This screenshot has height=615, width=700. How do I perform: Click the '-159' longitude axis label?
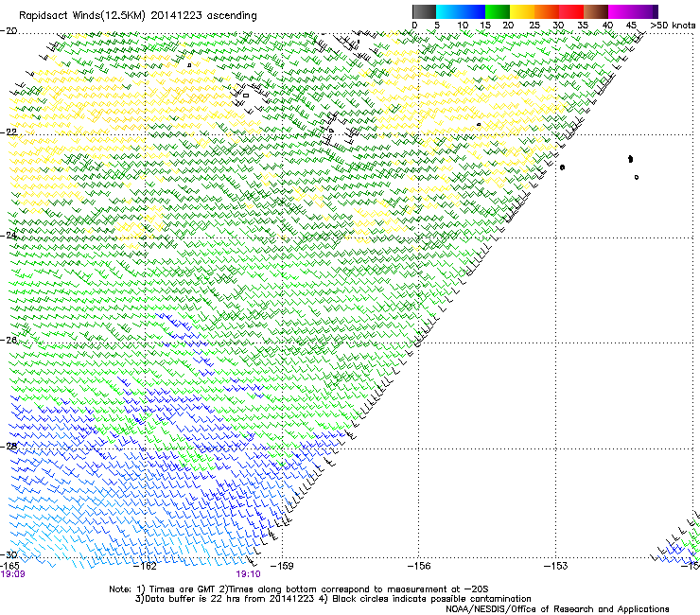[282, 566]
